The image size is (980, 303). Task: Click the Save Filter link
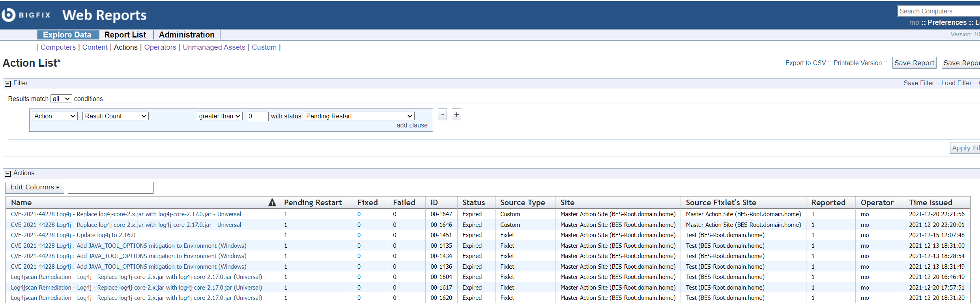(918, 83)
